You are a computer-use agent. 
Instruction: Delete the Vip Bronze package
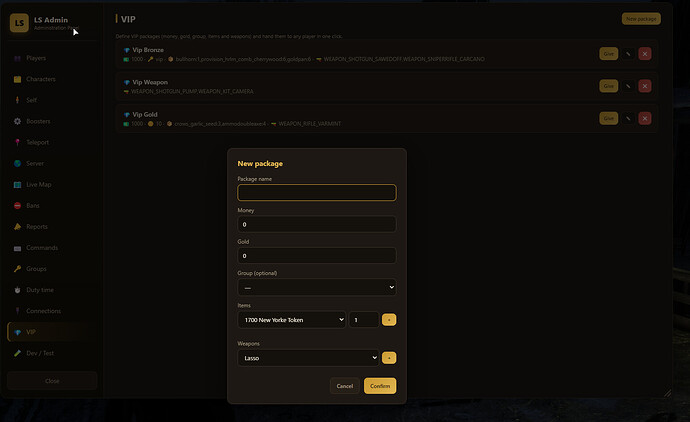click(x=645, y=54)
